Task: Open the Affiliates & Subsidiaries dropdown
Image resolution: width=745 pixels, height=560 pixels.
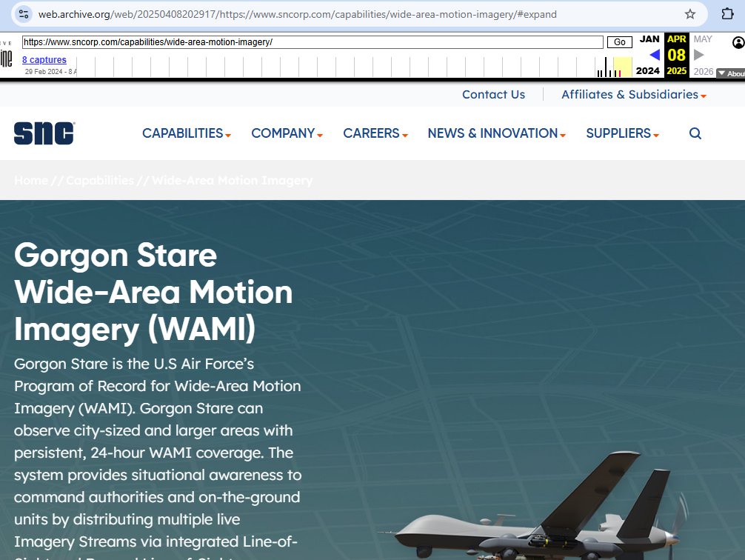Action: point(633,94)
